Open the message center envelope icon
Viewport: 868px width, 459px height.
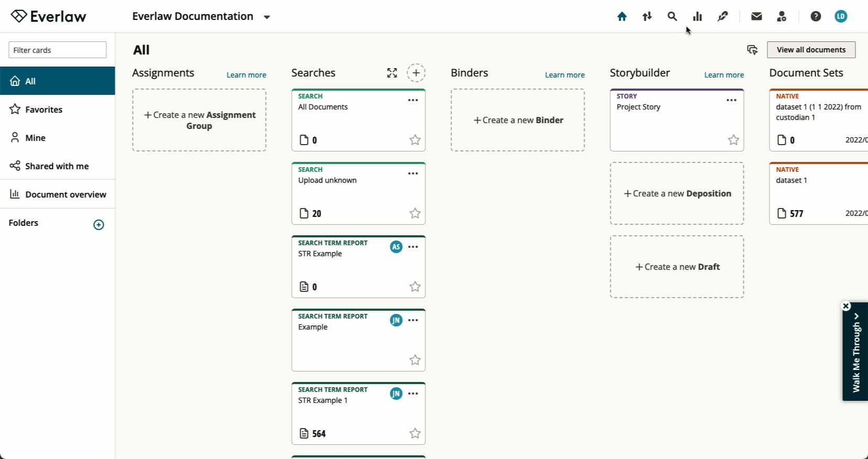tap(756, 16)
